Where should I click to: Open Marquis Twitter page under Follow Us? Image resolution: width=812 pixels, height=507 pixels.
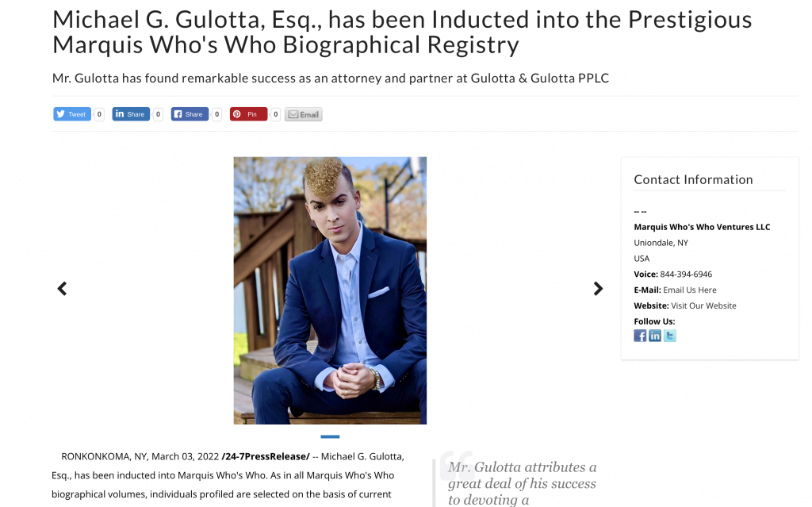[670, 336]
